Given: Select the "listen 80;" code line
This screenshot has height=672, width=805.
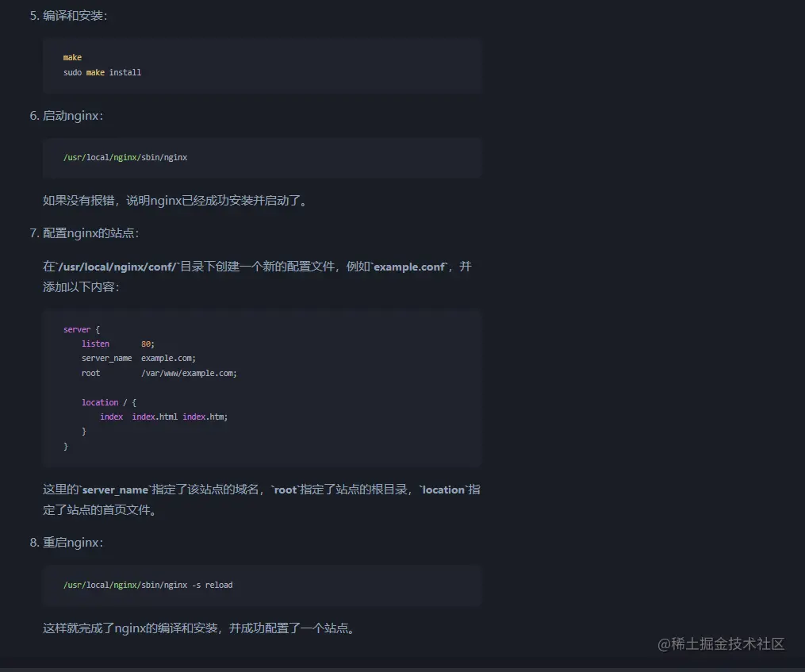Looking at the screenshot, I should point(118,344).
